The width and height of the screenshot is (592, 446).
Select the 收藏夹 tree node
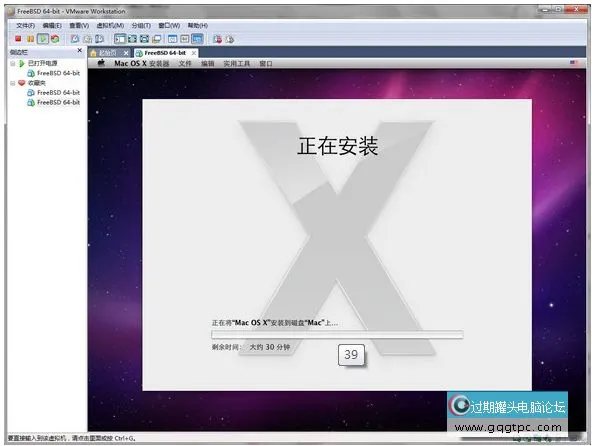pos(37,83)
